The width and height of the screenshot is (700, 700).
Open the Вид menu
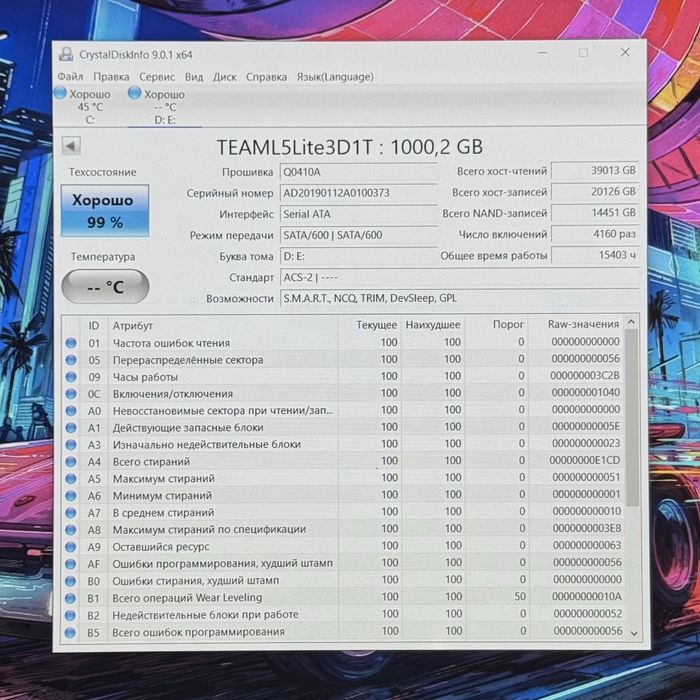pyautogui.click(x=194, y=77)
